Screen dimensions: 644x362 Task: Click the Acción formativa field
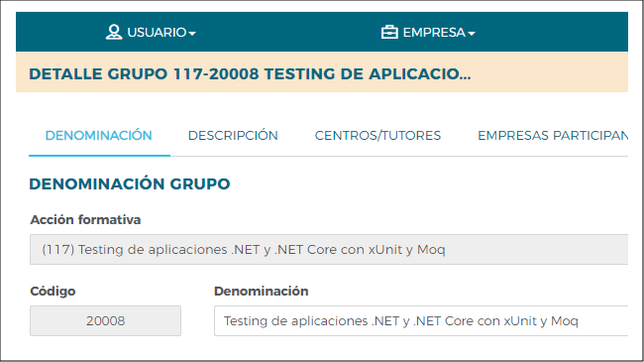coord(329,249)
